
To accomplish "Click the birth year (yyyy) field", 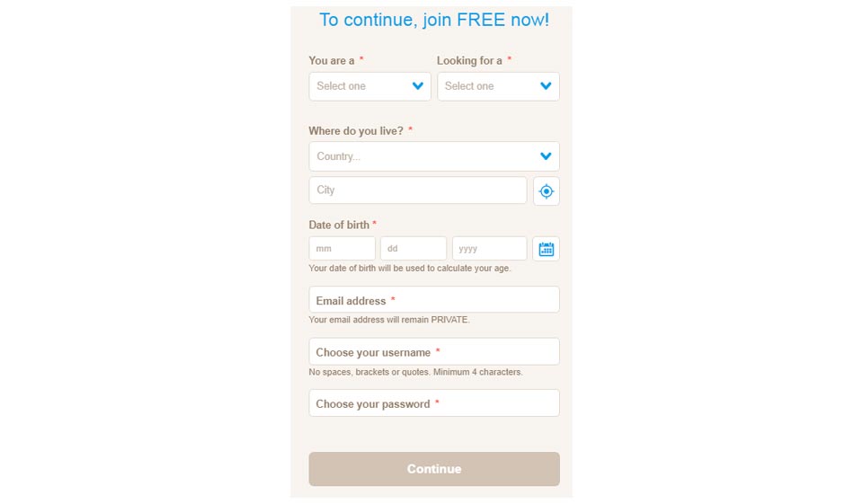I will pyautogui.click(x=489, y=249).
